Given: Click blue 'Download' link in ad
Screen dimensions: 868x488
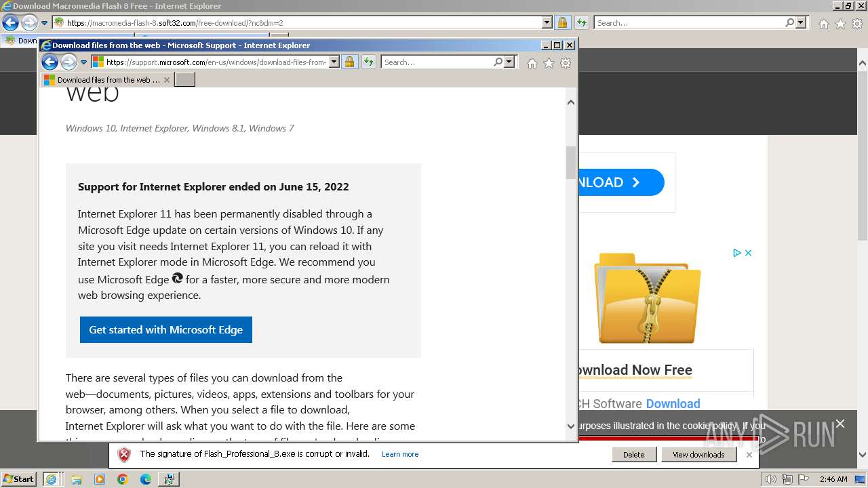Looking at the screenshot, I should [x=673, y=404].
